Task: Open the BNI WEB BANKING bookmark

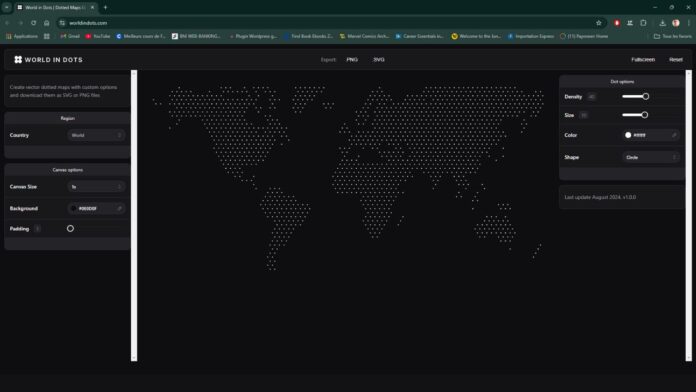Action: (196, 36)
